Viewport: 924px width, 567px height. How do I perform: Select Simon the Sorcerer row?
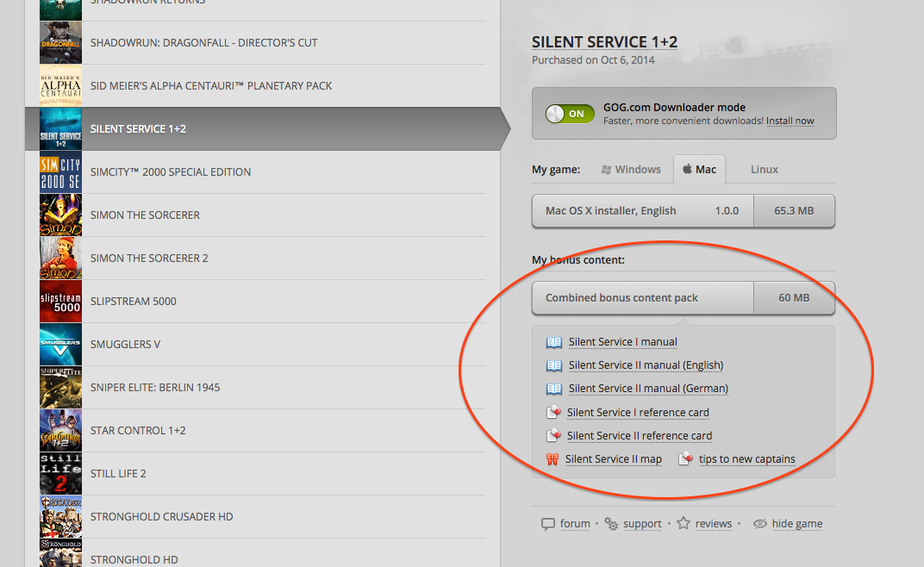pyautogui.click(x=263, y=215)
